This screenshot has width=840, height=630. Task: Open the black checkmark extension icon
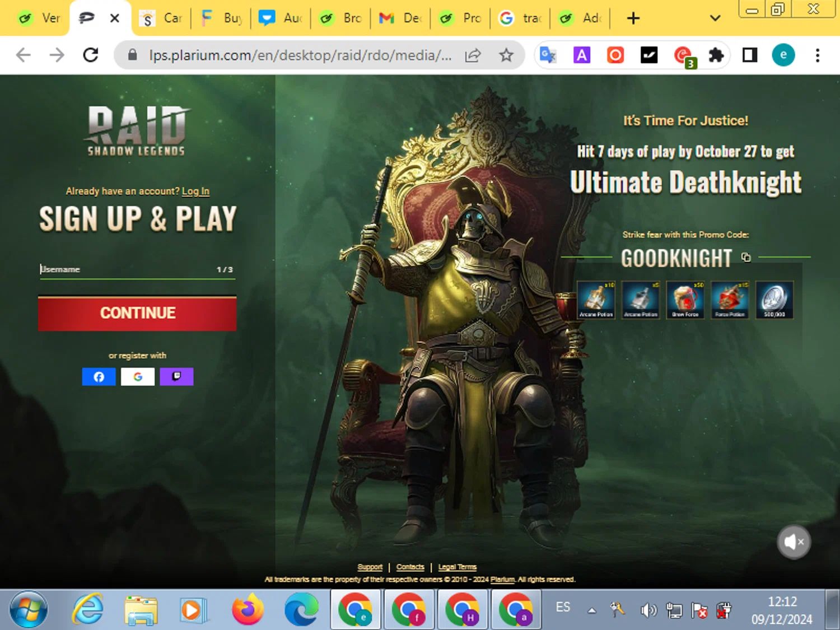(649, 55)
